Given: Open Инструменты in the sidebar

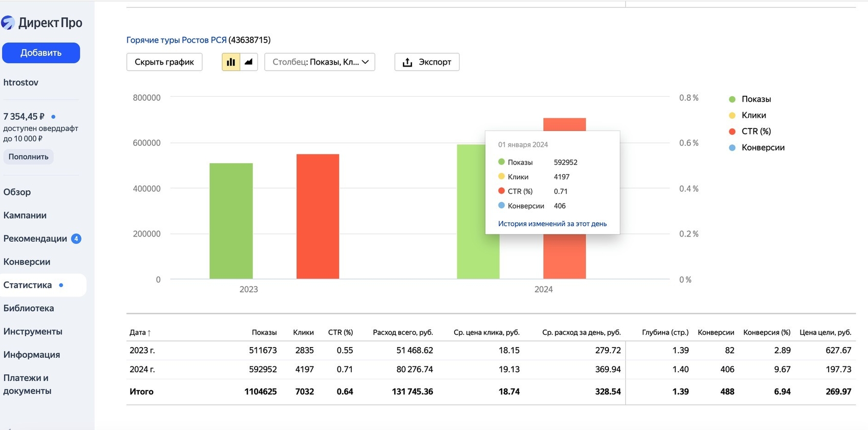Looking at the screenshot, I should [33, 331].
